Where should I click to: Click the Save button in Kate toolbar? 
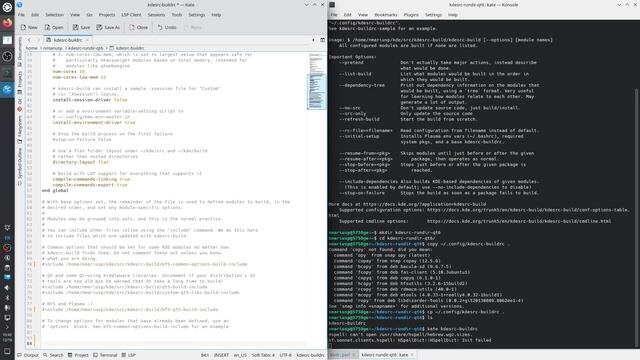click(82, 27)
